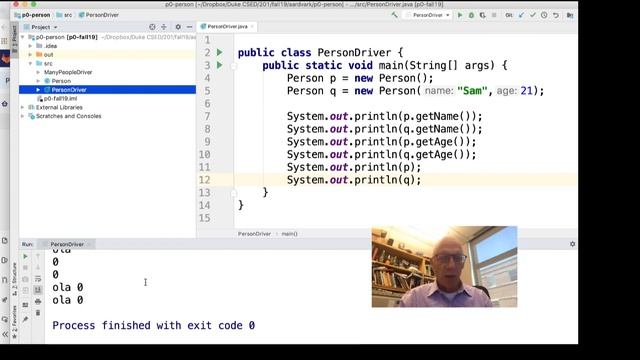
Task: Expand External Libraries
Action: 22,107
